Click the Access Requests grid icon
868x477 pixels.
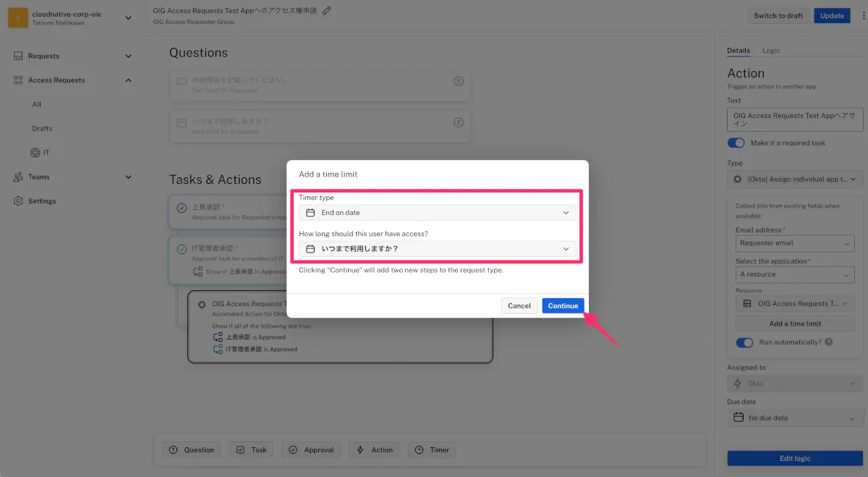click(18, 80)
